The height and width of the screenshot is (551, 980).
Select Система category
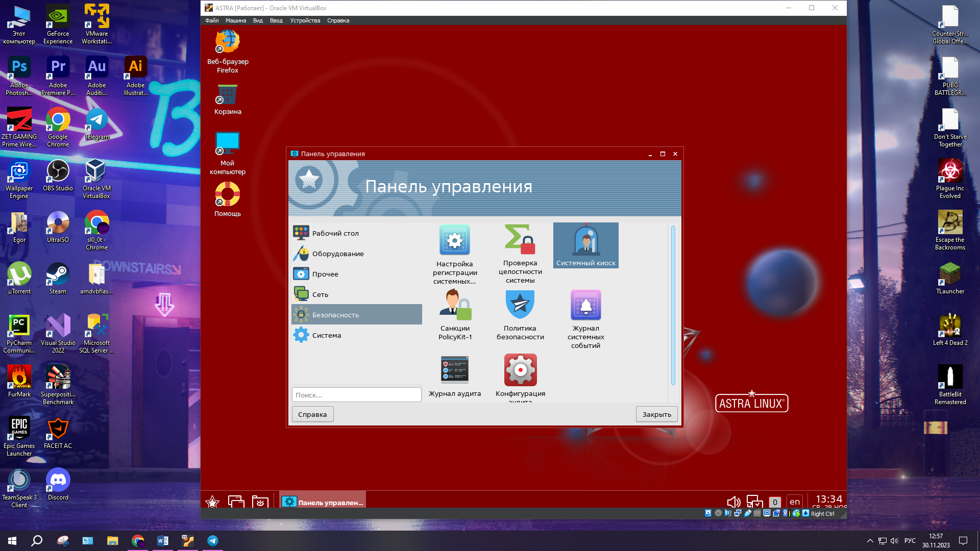[356, 335]
